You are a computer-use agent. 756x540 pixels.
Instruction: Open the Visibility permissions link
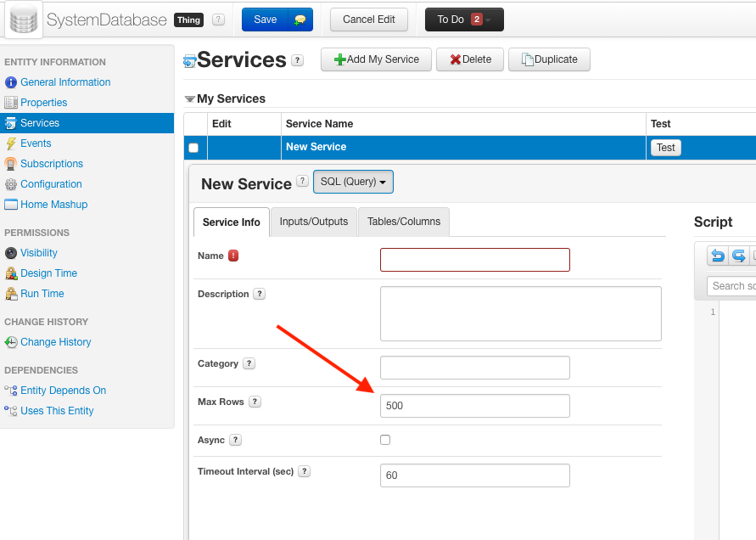(38, 253)
